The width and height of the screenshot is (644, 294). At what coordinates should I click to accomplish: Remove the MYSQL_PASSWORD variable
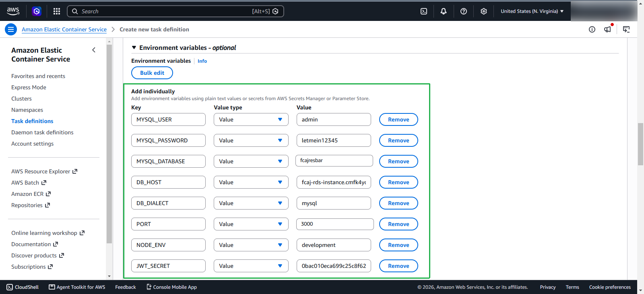click(398, 140)
